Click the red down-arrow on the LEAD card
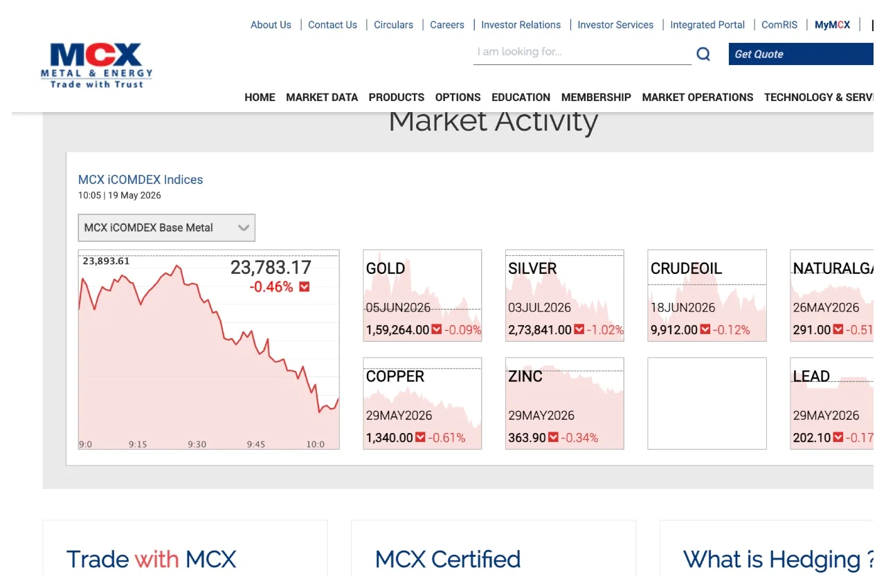 pos(838,438)
